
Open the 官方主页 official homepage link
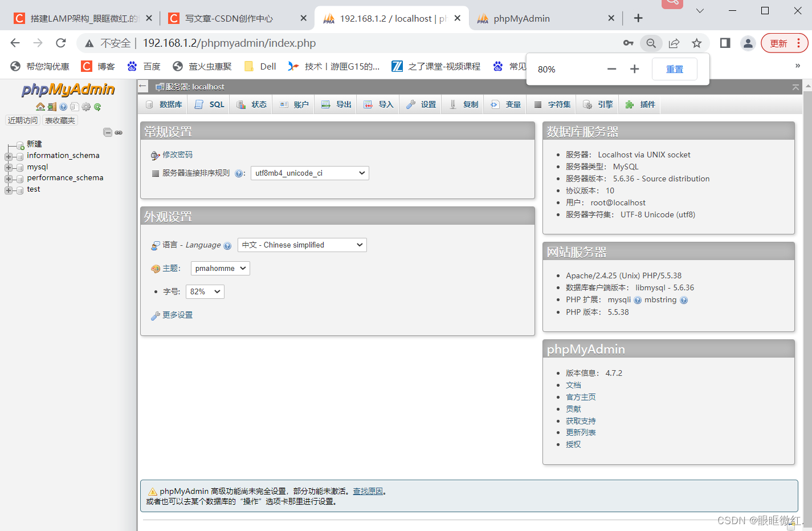tap(581, 397)
